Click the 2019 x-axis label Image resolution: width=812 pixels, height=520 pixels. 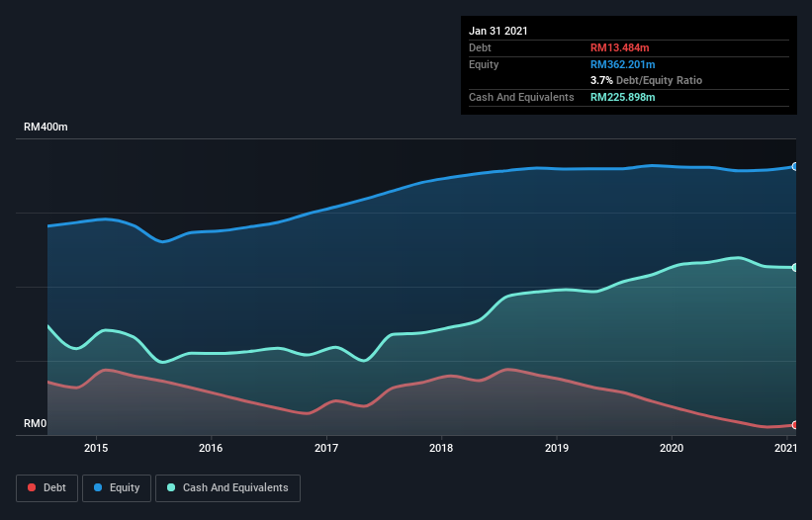tap(557, 449)
